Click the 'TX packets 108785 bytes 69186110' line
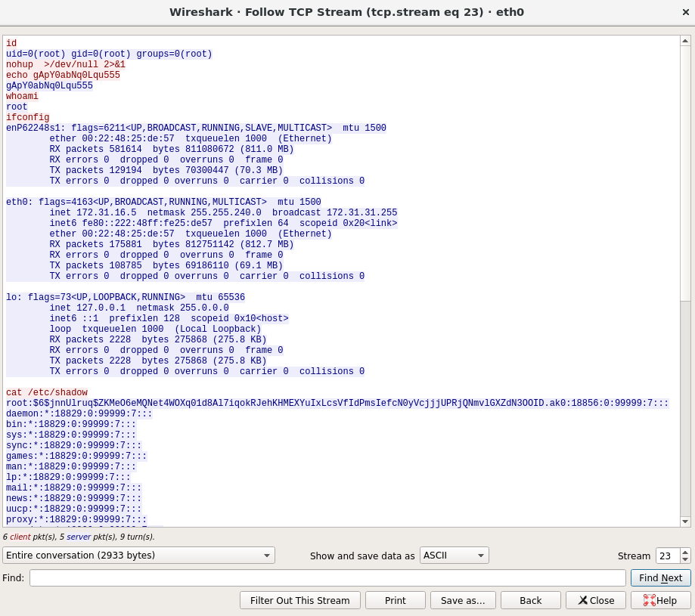This screenshot has width=695, height=616. [166, 266]
